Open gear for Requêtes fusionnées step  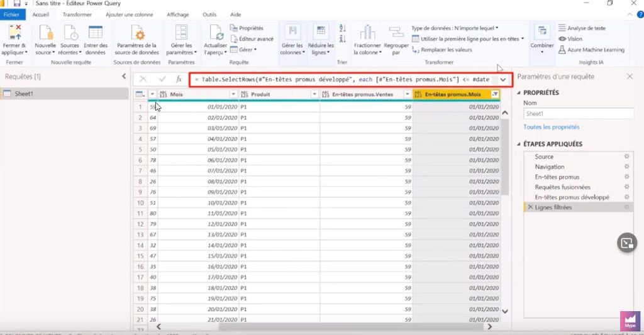point(627,187)
